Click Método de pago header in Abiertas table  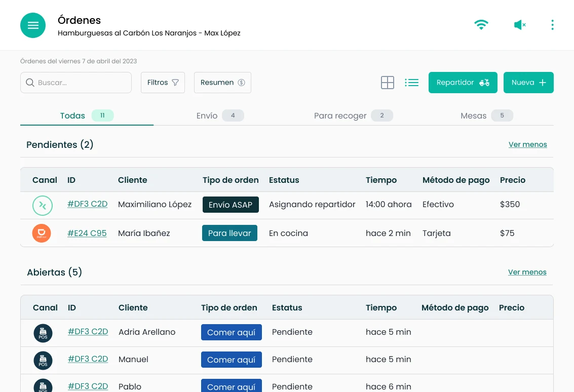(x=455, y=307)
